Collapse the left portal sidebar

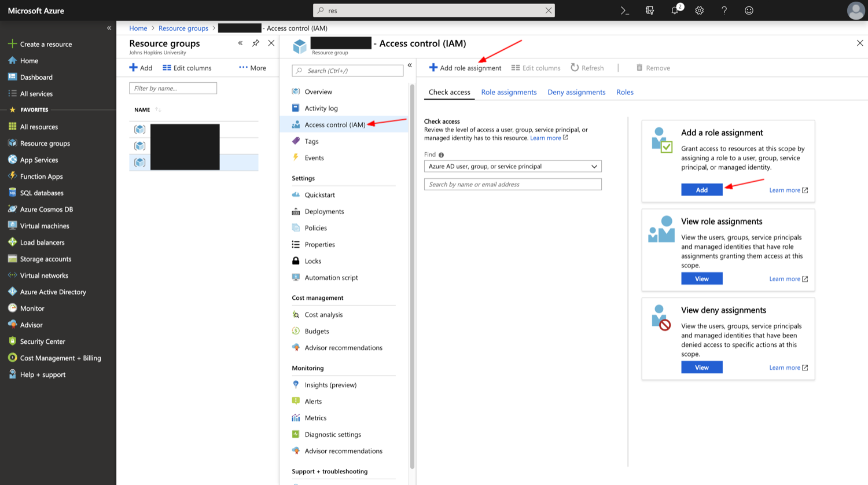pos(109,28)
